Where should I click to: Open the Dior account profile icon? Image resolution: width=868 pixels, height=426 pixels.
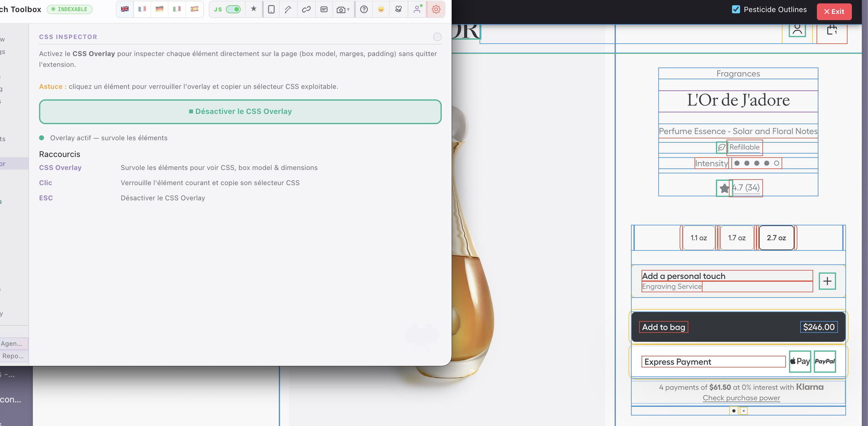coord(797,29)
